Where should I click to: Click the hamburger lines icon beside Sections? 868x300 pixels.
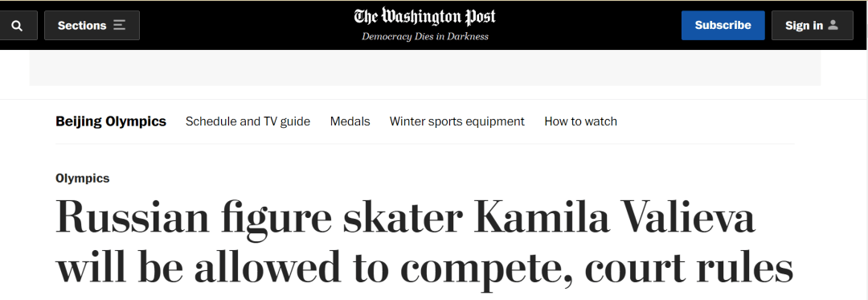(119, 26)
